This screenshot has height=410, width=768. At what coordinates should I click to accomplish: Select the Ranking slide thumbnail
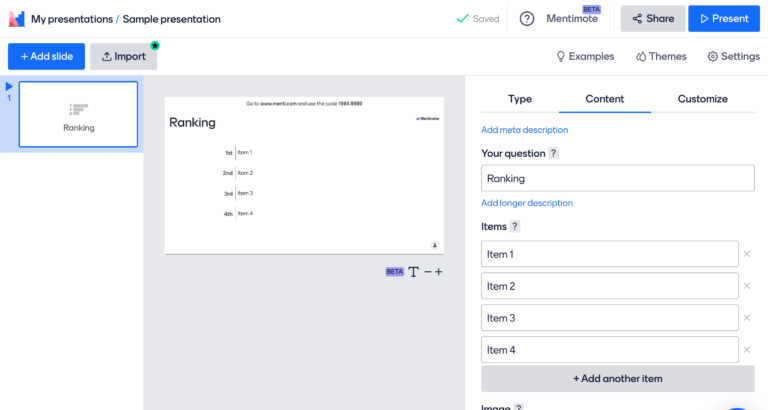coord(78,114)
